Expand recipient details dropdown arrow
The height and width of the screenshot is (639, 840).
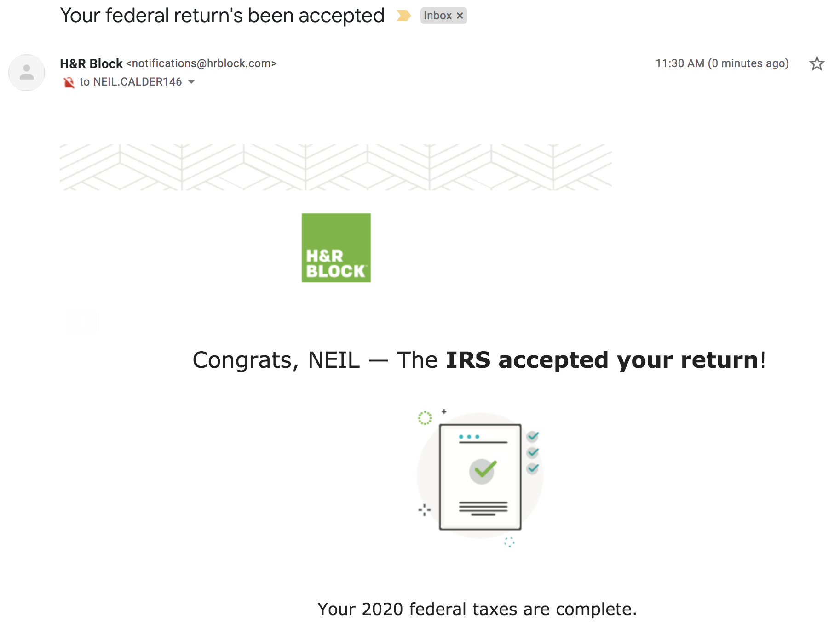[x=192, y=82]
